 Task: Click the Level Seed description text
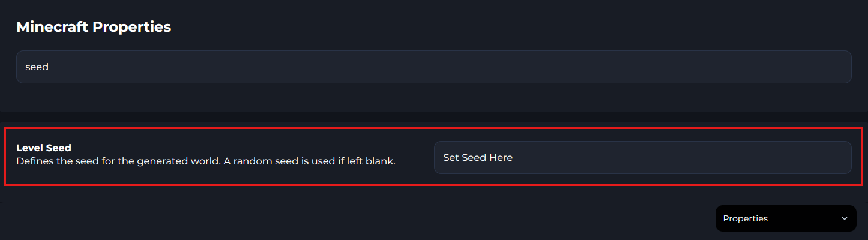pyautogui.click(x=205, y=161)
